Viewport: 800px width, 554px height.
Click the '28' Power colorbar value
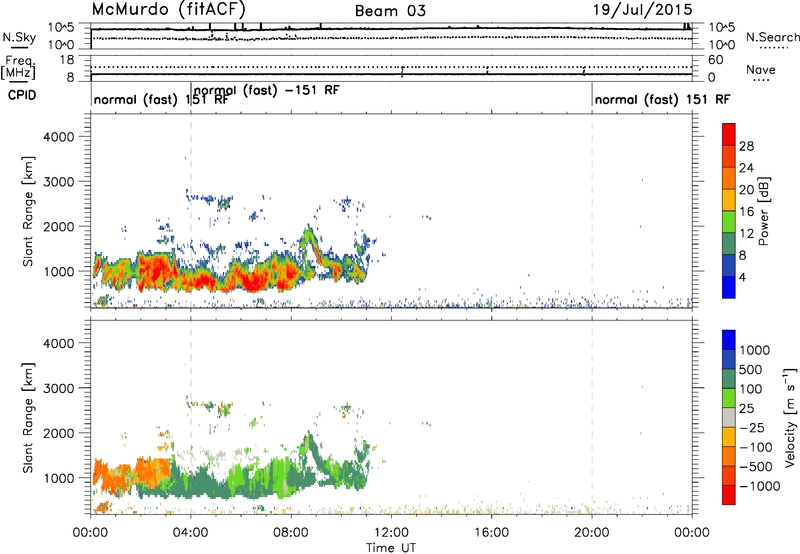(x=746, y=146)
